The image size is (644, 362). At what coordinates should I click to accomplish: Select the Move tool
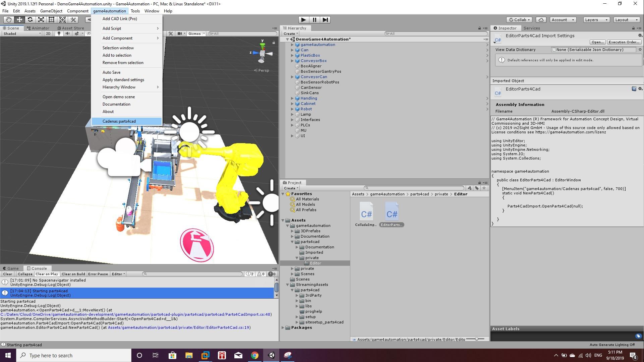pos(19,20)
